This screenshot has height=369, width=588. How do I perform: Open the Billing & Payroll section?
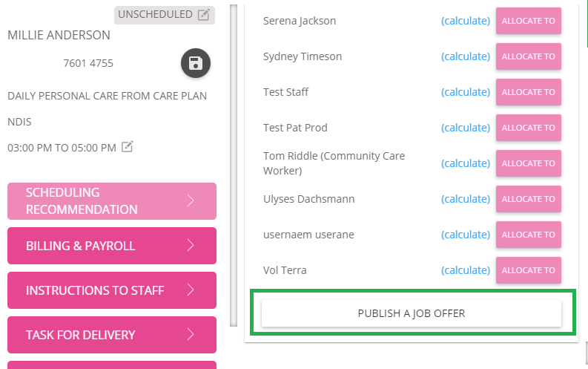click(x=112, y=246)
